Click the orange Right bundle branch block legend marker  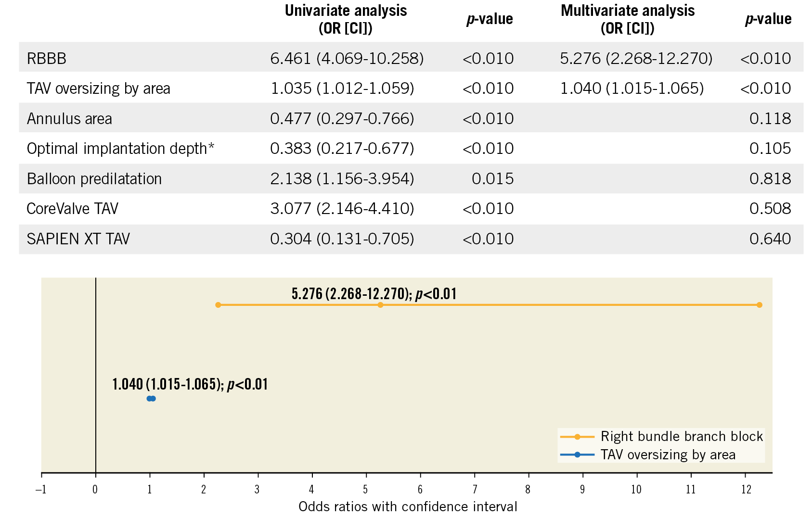click(x=577, y=437)
